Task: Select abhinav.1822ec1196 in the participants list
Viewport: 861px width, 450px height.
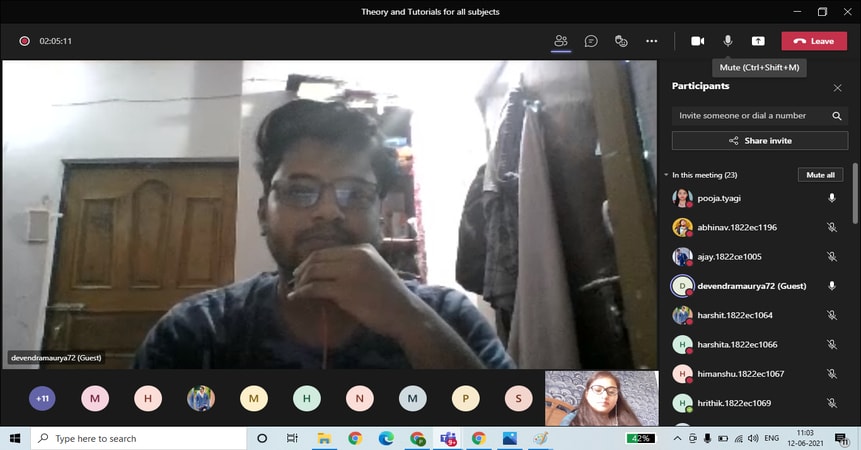Action: (x=737, y=227)
